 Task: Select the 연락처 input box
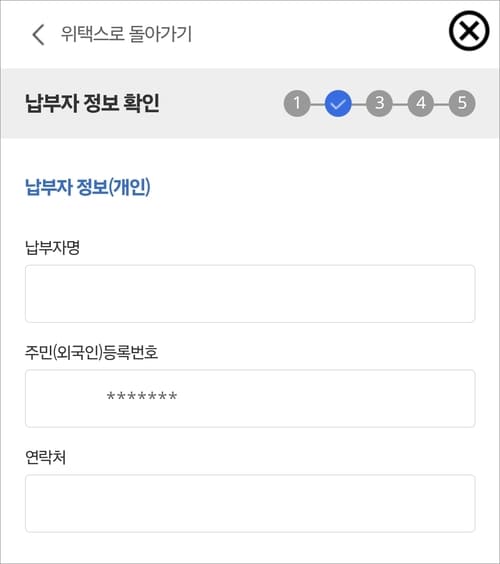pos(250,504)
